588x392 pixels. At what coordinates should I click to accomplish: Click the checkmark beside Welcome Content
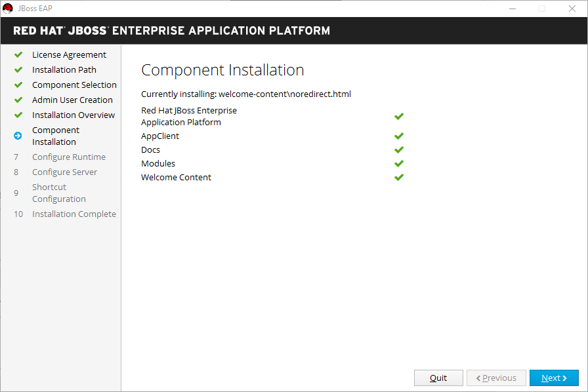(399, 177)
